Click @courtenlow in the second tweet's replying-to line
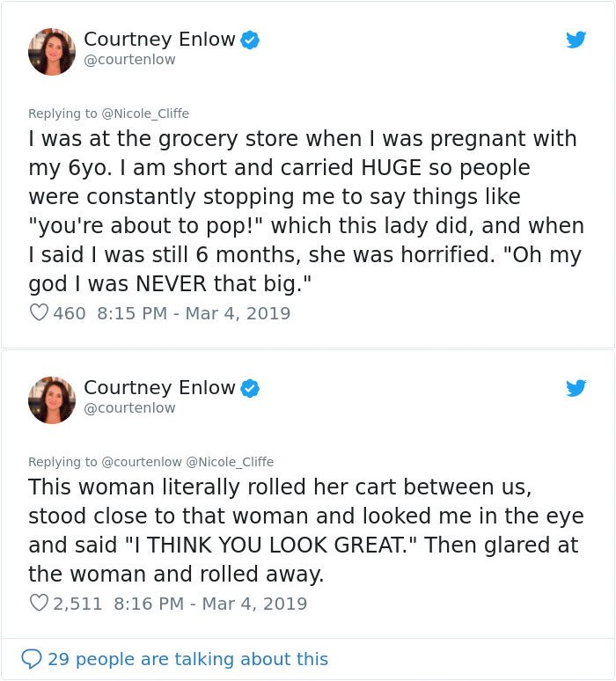 pos(143,462)
